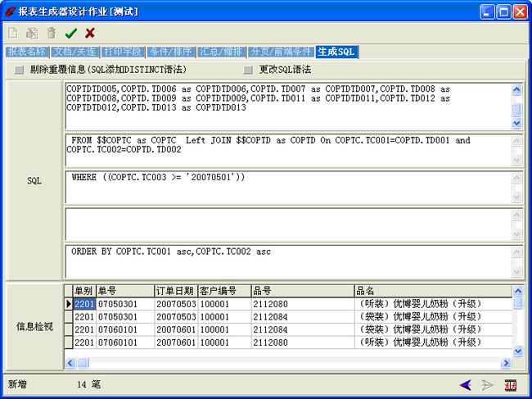532x399 pixels.
Task: Click the 订单日期 column header
Action: pyautogui.click(x=176, y=291)
